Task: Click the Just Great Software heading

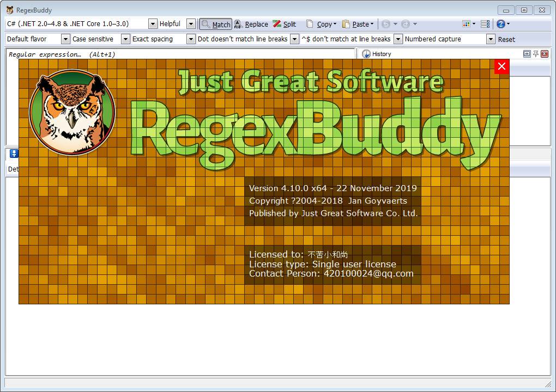Action: coord(311,82)
